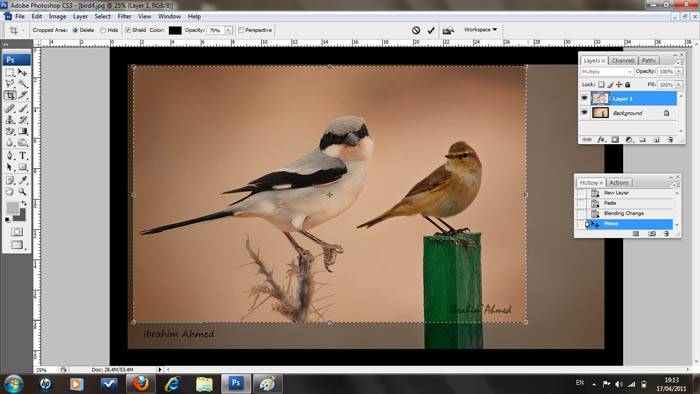
Task: Select the Pen tool
Action: [10, 156]
